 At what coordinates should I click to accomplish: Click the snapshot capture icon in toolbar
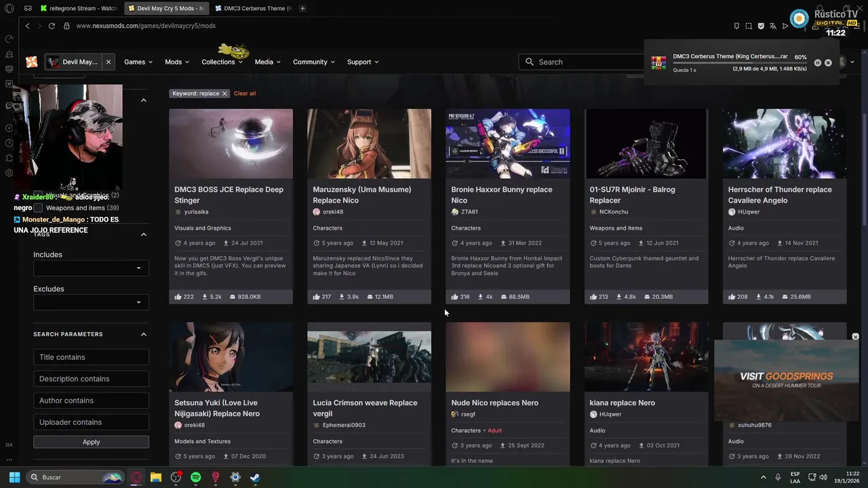pos(749,26)
